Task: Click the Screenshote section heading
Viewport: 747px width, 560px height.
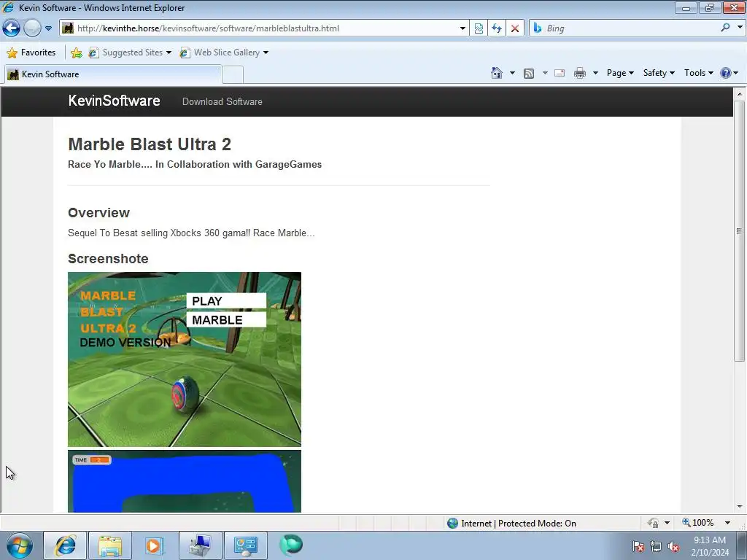Action: tap(108, 259)
